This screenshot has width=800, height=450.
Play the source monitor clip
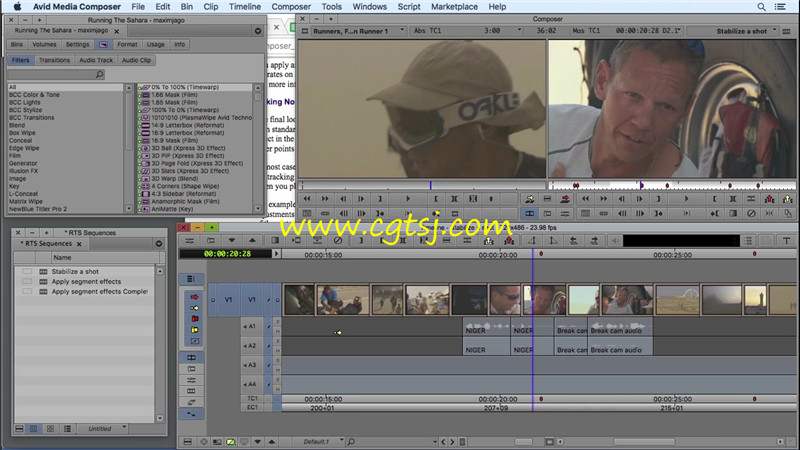click(x=408, y=199)
